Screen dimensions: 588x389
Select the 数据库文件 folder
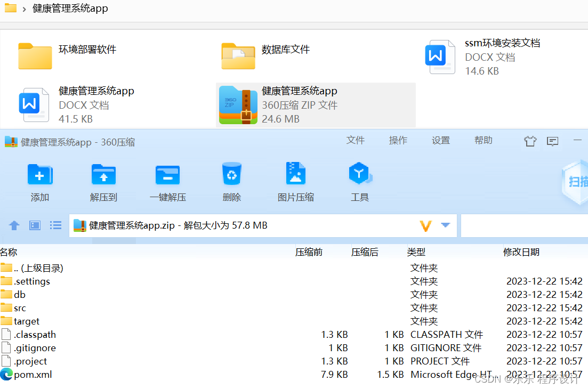265,56
